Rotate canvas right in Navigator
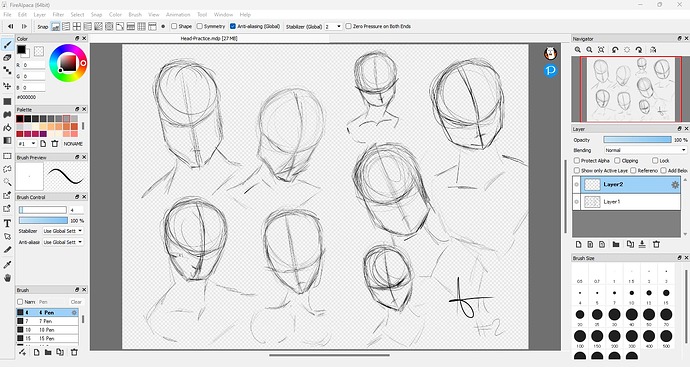690x367 pixels. point(639,50)
